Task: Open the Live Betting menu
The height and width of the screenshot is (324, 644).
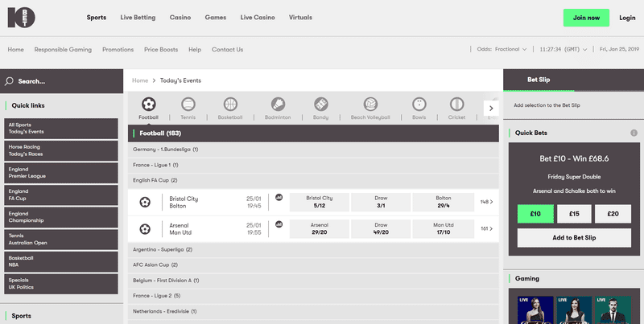Action: point(138,17)
